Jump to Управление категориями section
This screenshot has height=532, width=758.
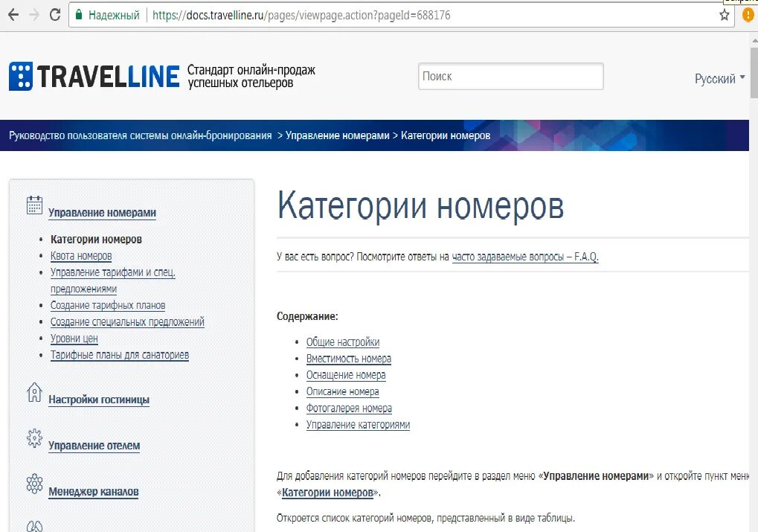pos(358,425)
